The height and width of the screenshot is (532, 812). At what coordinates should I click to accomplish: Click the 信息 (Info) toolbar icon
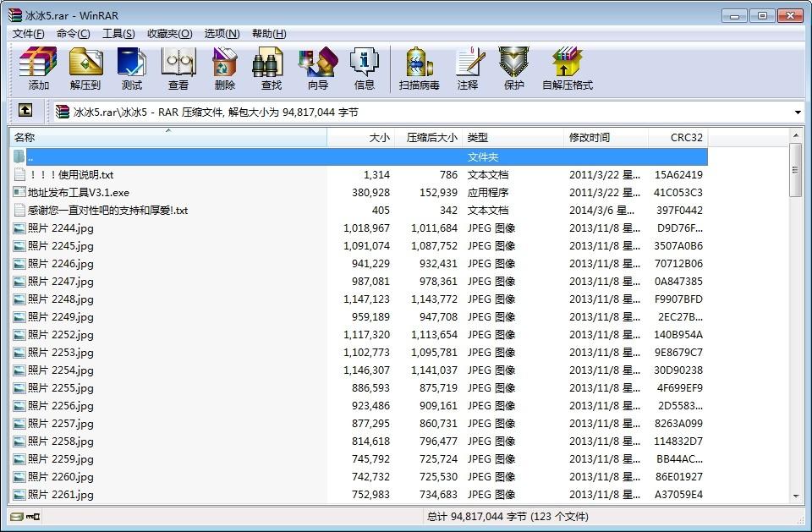[x=365, y=68]
